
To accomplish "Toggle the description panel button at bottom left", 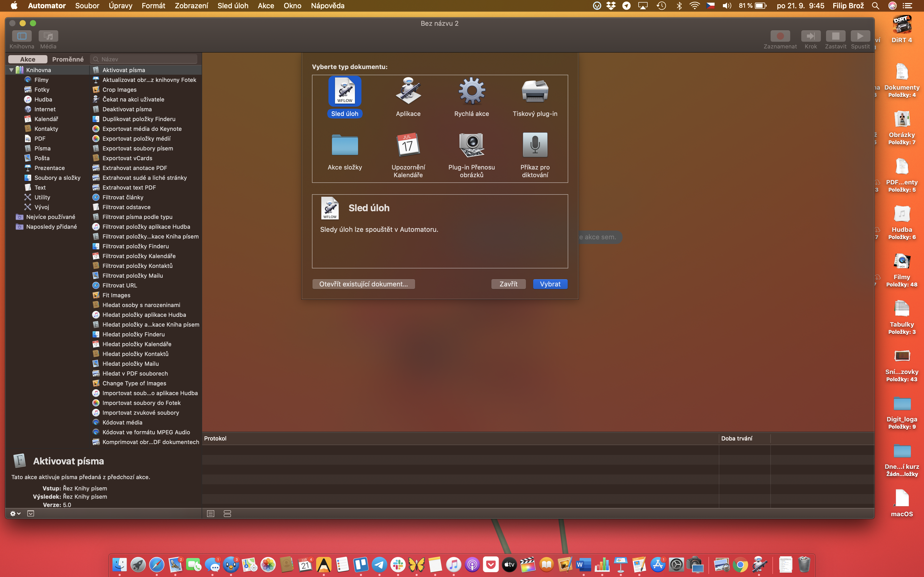I will 30,514.
